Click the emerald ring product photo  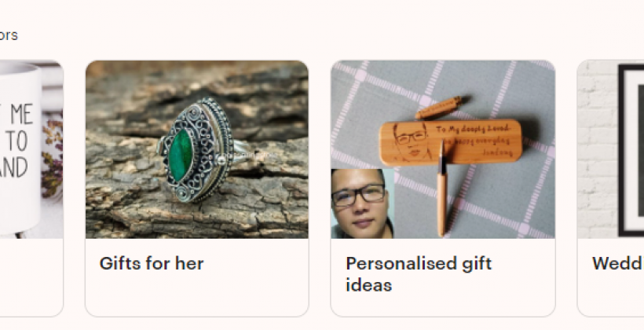[x=196, y=149]
